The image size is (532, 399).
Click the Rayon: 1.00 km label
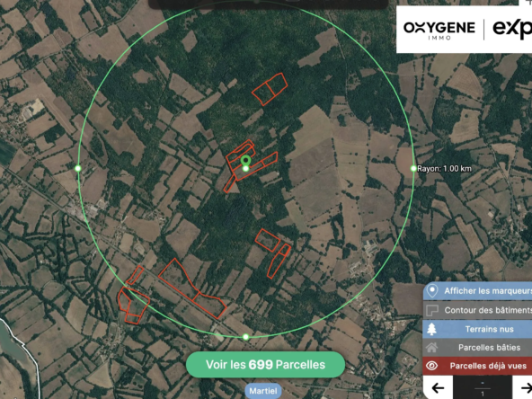pyautogui.click(x=444, y=169)
